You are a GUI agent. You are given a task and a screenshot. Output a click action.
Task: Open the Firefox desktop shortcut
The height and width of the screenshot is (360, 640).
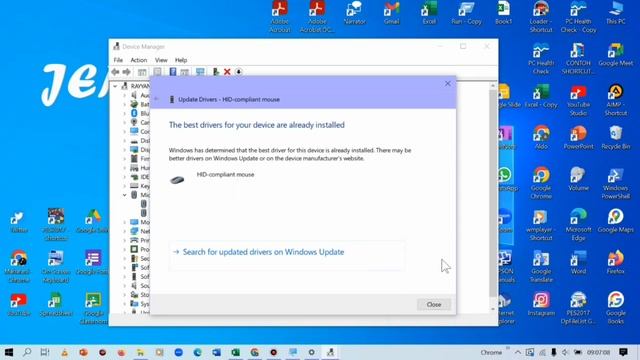pos(616,262)
